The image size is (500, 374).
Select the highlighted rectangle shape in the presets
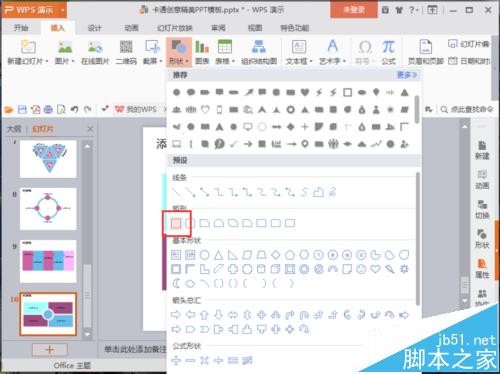176,223
